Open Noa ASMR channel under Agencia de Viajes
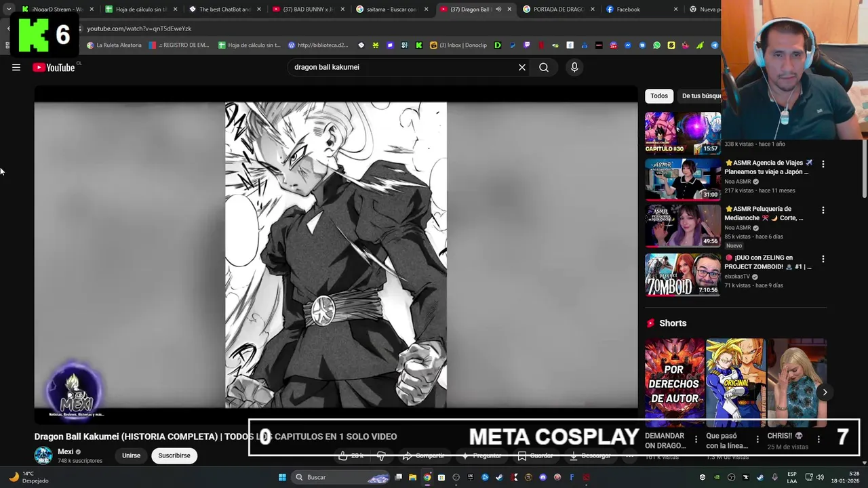868x488 pixels. 738,182
